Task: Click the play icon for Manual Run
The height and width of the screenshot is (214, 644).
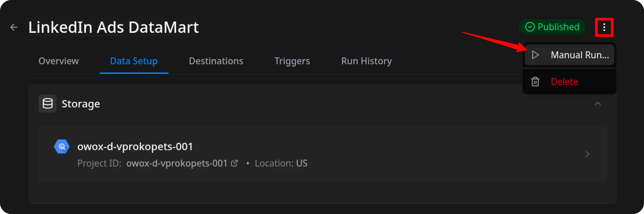Action: (x=535, y=55)
